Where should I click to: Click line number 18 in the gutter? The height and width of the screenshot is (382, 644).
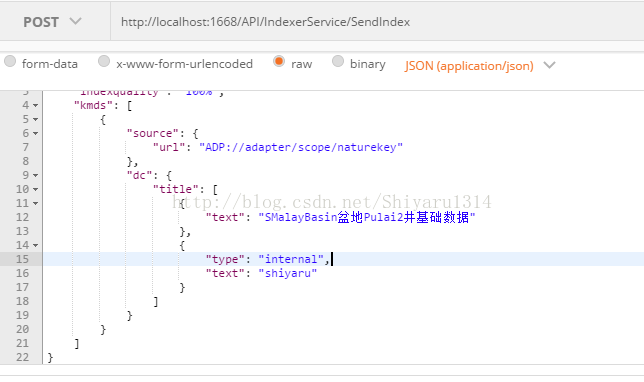click(23, 301)
